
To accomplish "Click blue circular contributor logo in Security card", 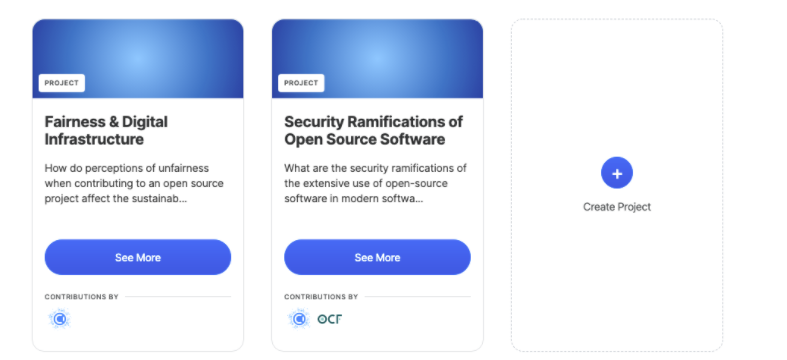I will pos(299,319).
